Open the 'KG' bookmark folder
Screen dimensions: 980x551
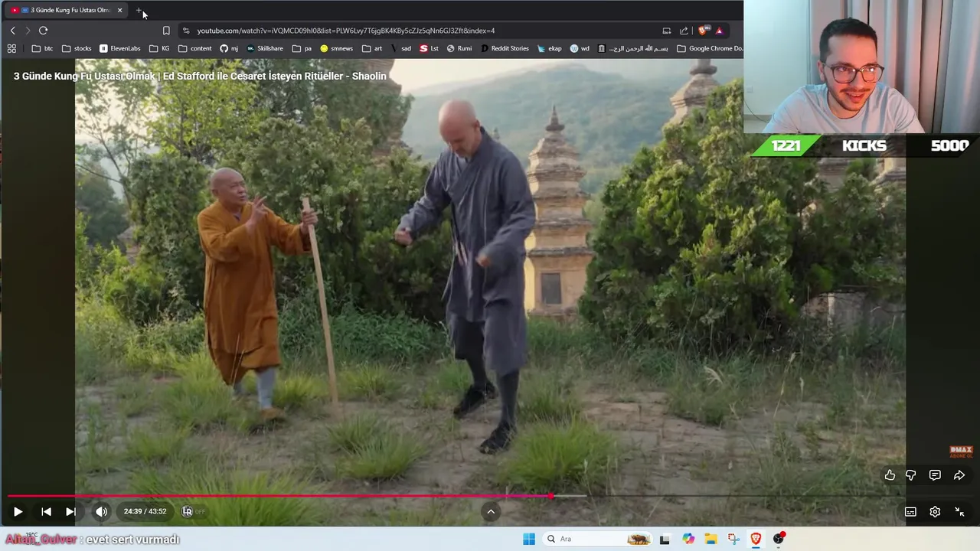[x=159, y=48]
